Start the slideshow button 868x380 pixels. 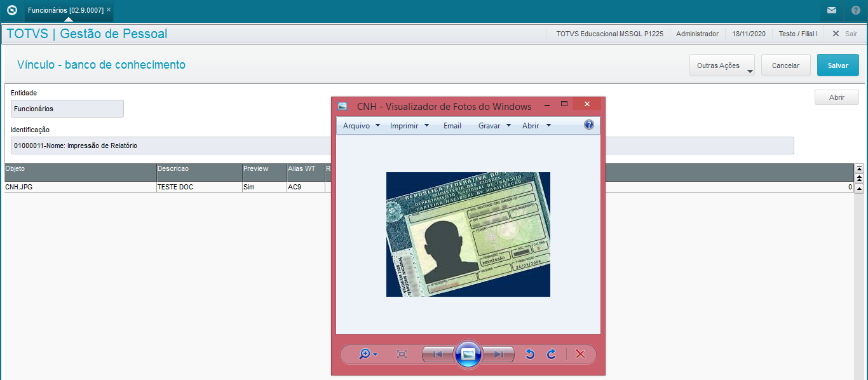pyautogui.click(x=468, y=354)
